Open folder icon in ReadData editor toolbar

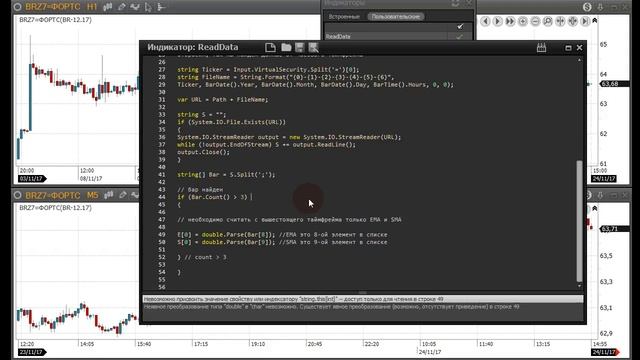click(x=286, y=47)
